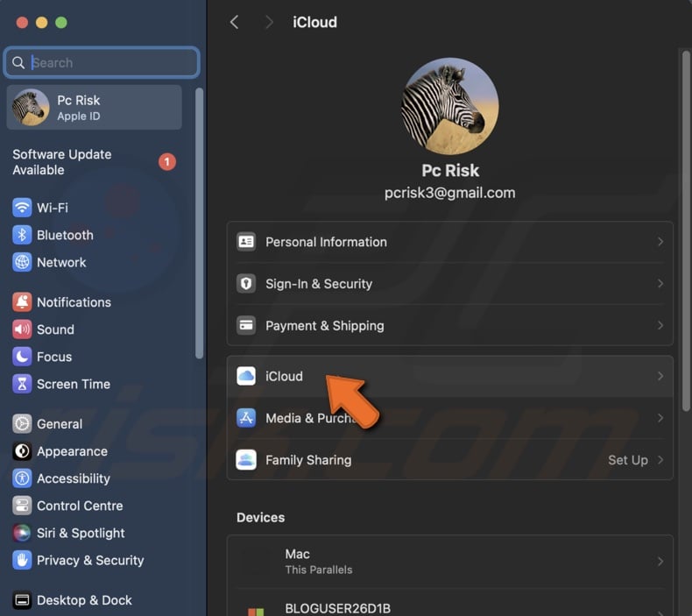Open the Appearance icon
Screen dimensions: 692x616
click(22, 451)
